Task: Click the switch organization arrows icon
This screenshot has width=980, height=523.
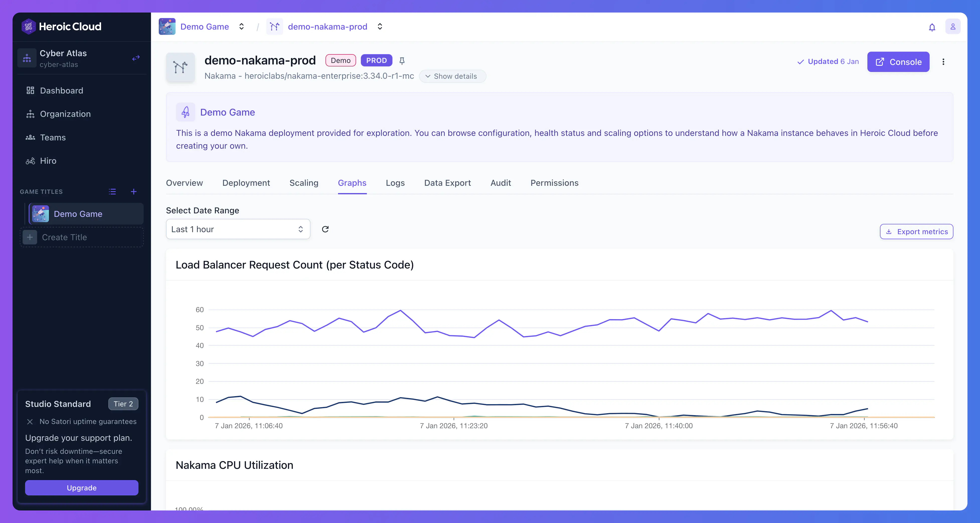Action: coord(136,58)
